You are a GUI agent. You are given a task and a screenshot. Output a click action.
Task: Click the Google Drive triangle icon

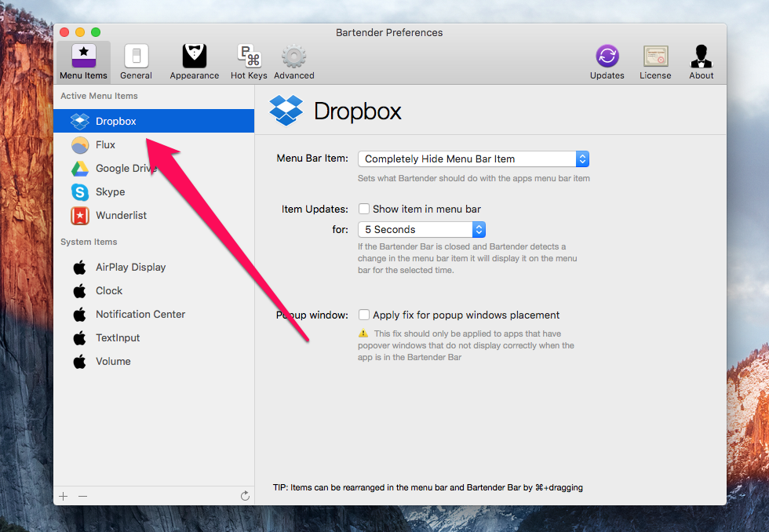click(x=80, y=169)
